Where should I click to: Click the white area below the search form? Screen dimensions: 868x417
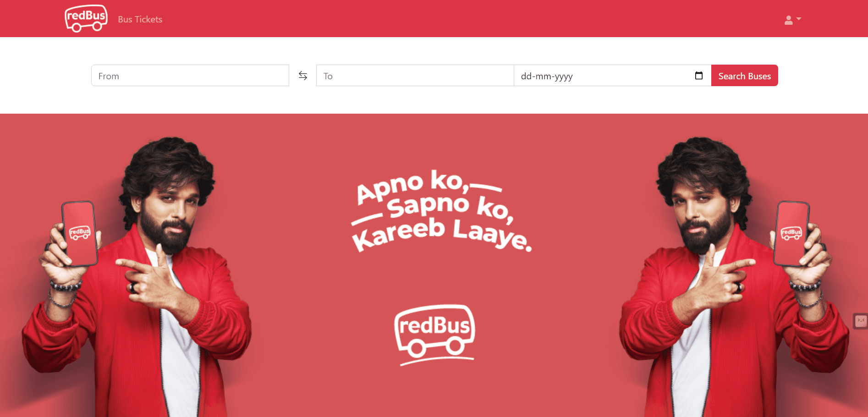pos(434,101)
